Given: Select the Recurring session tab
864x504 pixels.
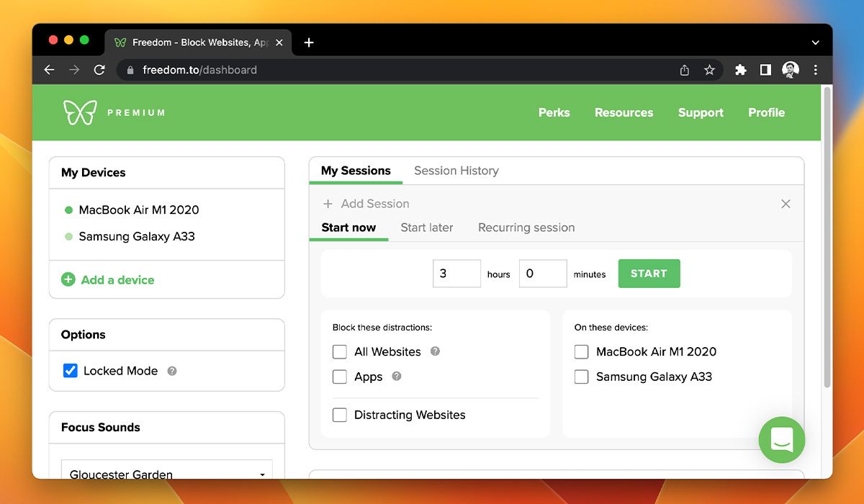Looking at the screenshot, I should point(526,228).
